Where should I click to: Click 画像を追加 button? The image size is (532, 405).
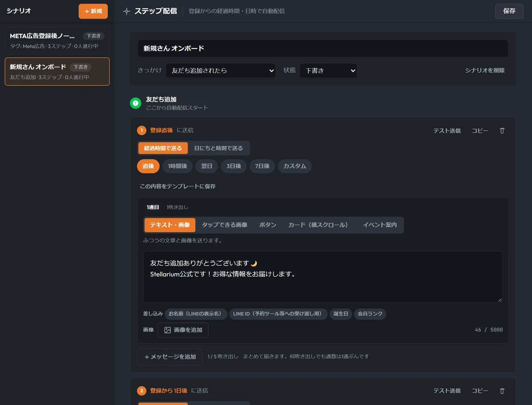183,330
